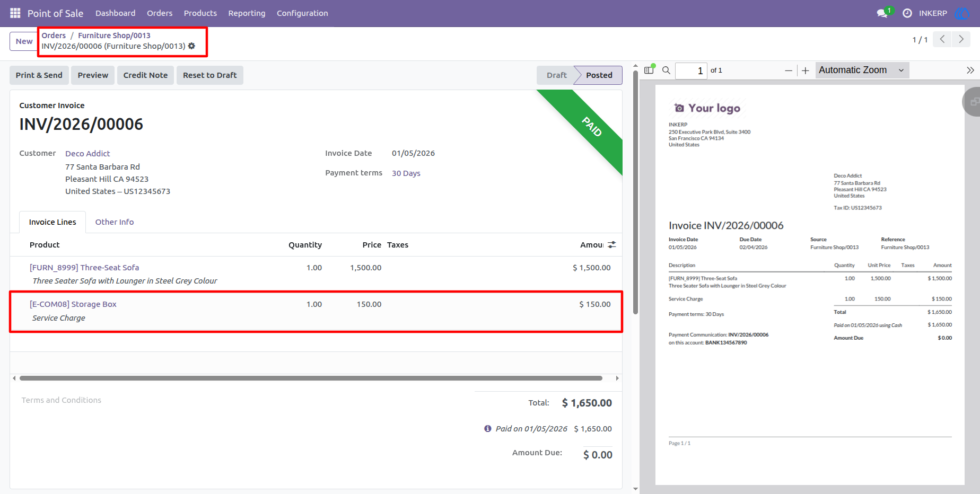Toggle the PDF viewer sidebar
980x494 pixels.
[649, 70]
